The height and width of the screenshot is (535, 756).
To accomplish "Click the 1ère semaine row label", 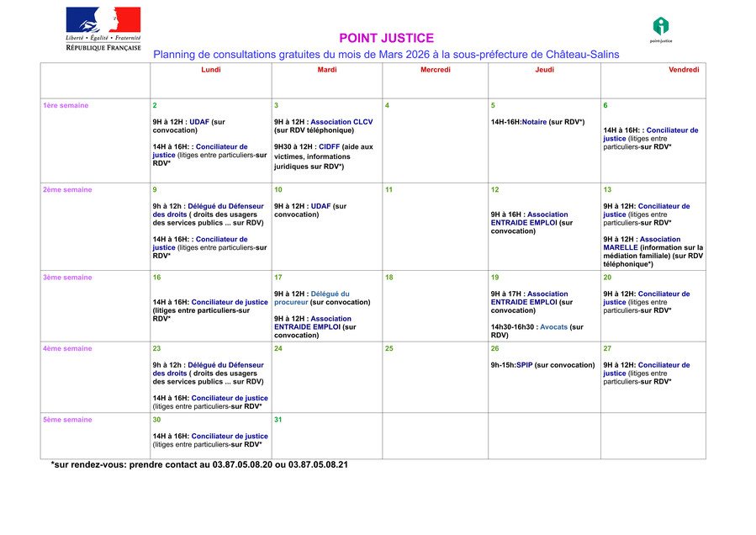I will 66,105.
